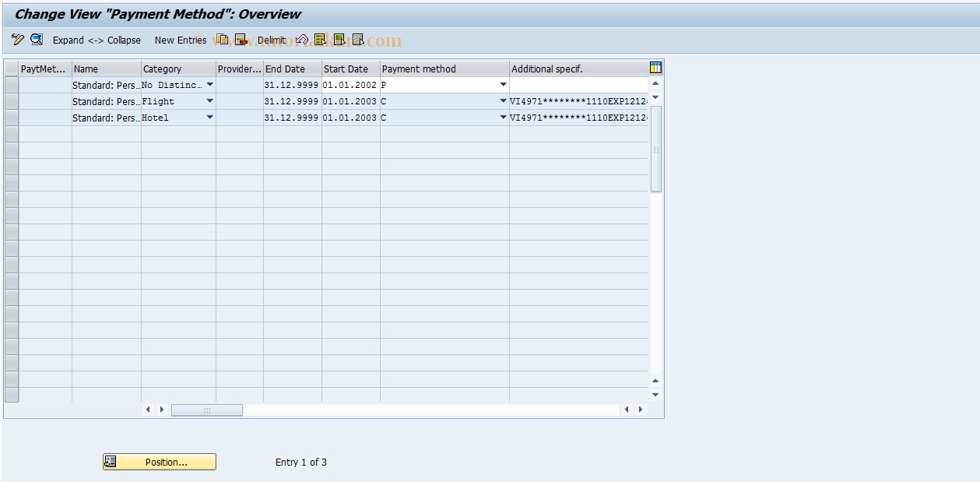Image resolution: width=980 pixels, height=482 pixels.
Task: Open Category dropdown for Flight row
Action: pos(209,101)
